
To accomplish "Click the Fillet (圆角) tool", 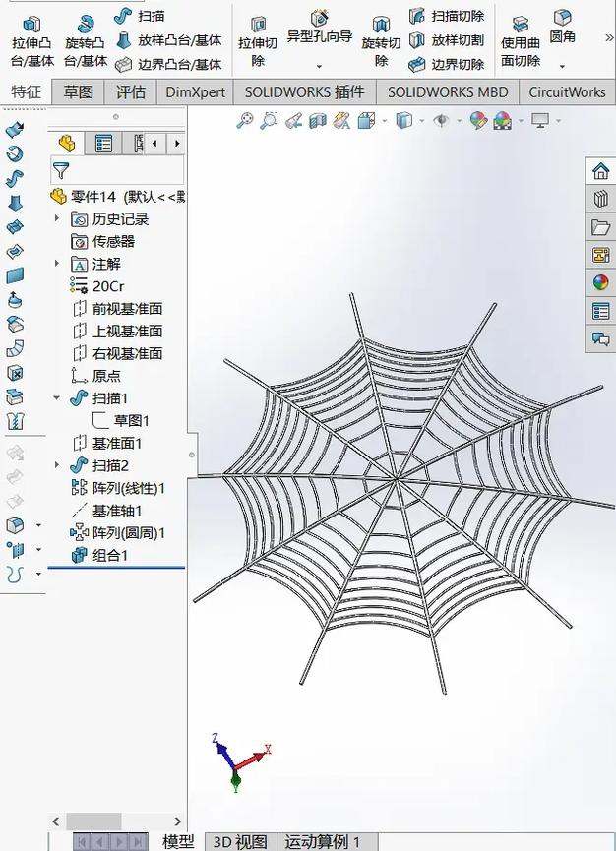I will click(562, 27).
